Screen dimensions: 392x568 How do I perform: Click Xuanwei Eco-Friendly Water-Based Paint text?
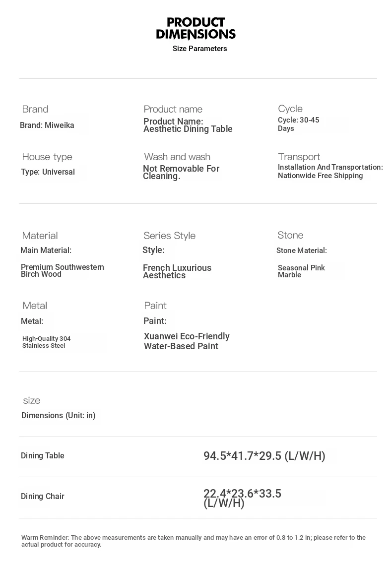pyautogui.click(x=187, y=341)
